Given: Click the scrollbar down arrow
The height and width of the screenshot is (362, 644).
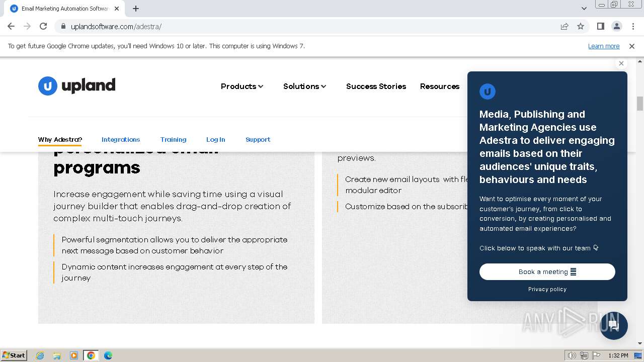Looking at the screenshot, I should [x=640, y=343].
